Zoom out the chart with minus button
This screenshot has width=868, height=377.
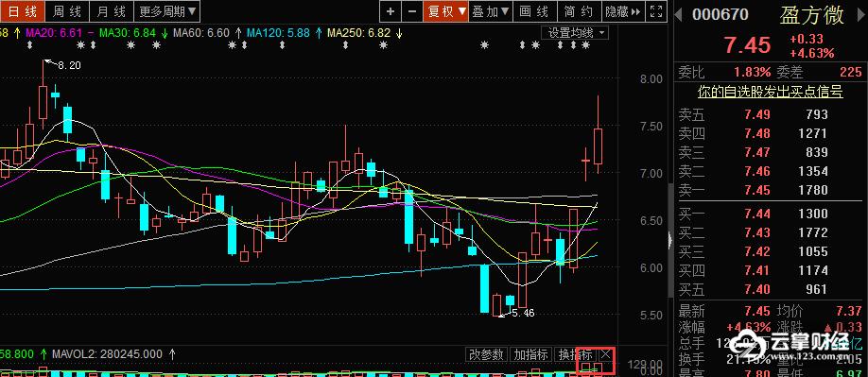pos(411,11)
